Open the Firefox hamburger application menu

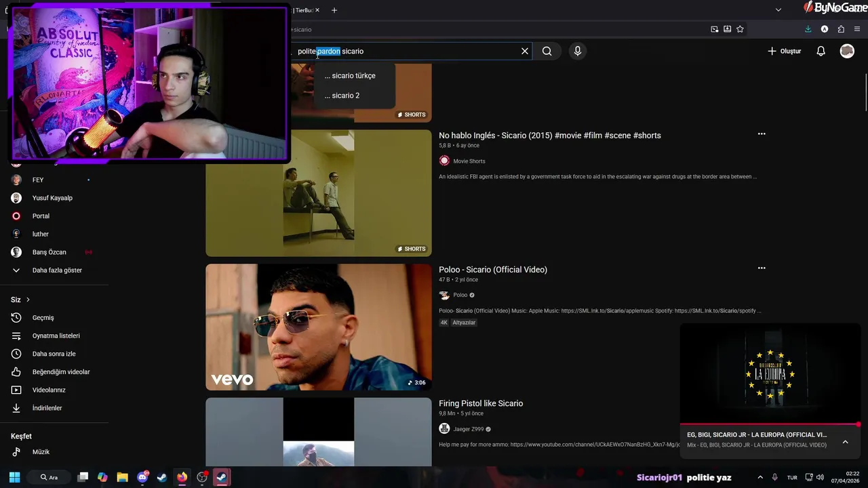(x=858, y=29)
